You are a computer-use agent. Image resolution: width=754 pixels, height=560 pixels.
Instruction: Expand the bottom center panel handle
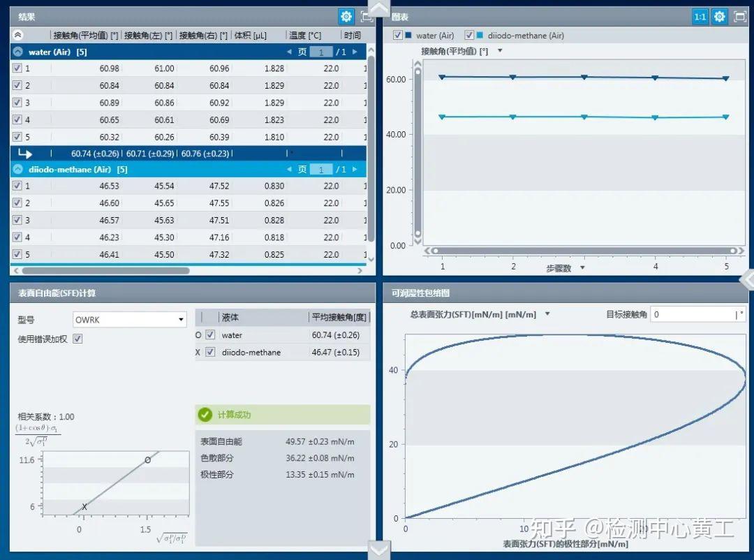coord(379,550)
